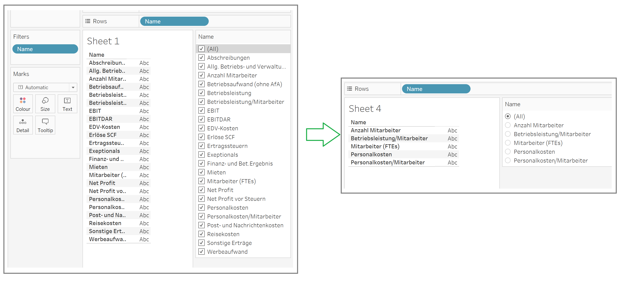644x287 pixels.
Task: Select the Personalkosten radio button
Action: click(508, 151)
